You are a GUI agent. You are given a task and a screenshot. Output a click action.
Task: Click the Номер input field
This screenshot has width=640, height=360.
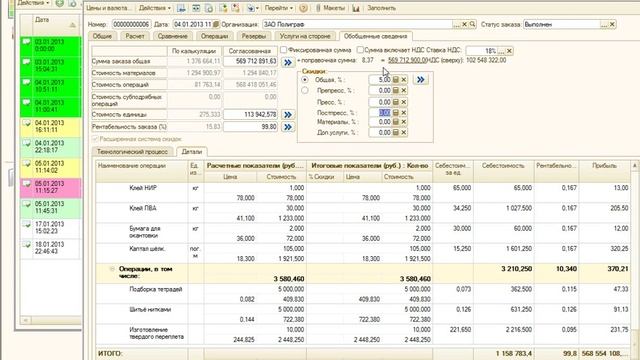coord(131,24)
